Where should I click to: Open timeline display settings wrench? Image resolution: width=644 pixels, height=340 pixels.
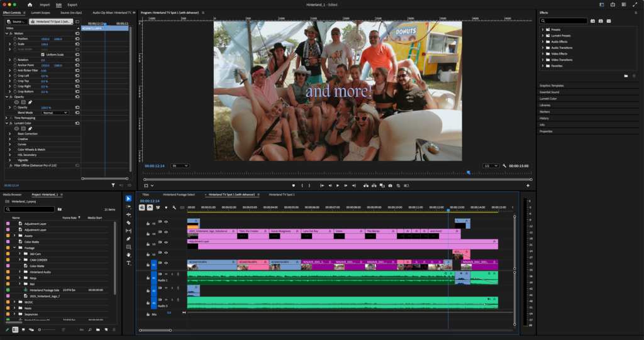[x=174, y=207]
